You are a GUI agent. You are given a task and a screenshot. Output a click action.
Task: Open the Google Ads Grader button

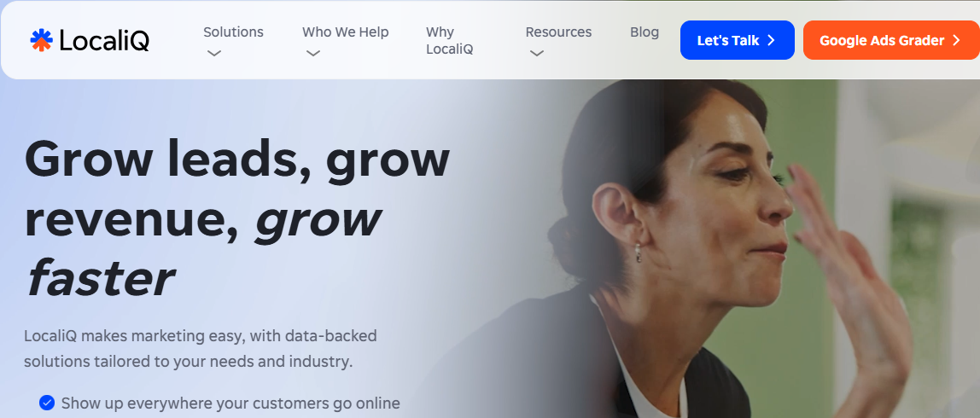(x=891, y=40)
